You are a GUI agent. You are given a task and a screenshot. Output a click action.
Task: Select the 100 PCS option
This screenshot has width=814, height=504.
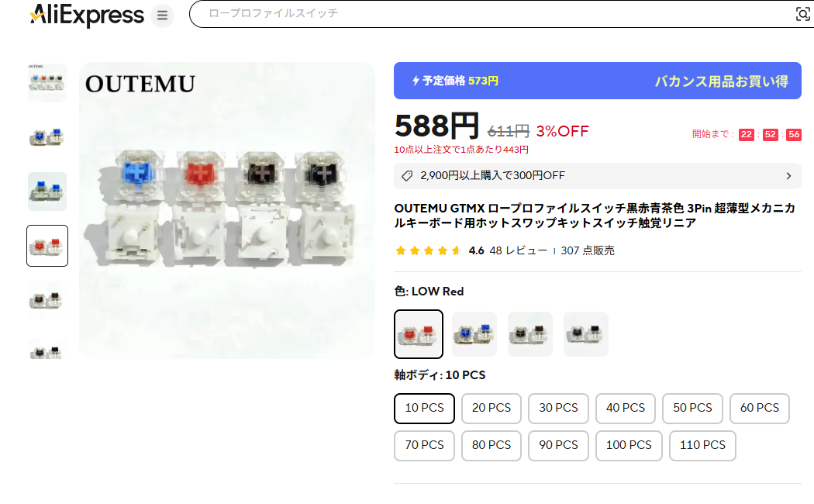[x=629, y=445]
